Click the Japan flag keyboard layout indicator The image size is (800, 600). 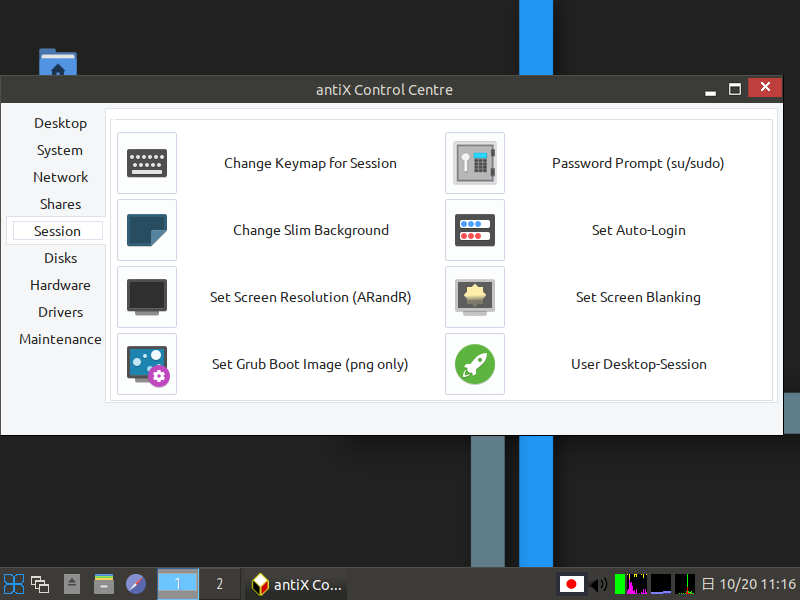coord(571,584)
